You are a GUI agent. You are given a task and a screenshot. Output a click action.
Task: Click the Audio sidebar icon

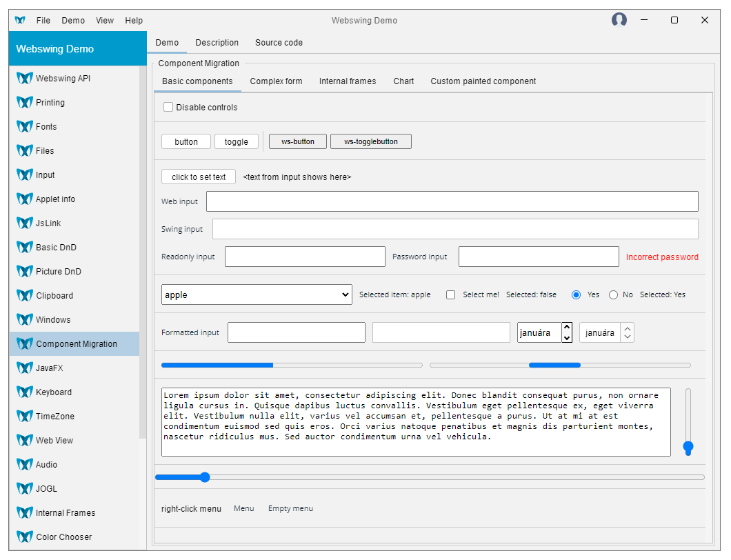(25, 464)
